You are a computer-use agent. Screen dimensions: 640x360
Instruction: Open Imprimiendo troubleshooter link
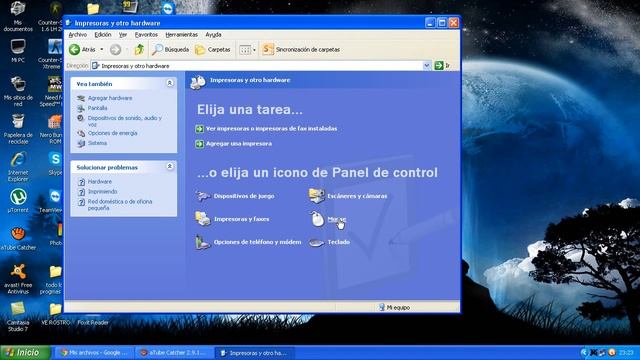click(x=102, y=191)
